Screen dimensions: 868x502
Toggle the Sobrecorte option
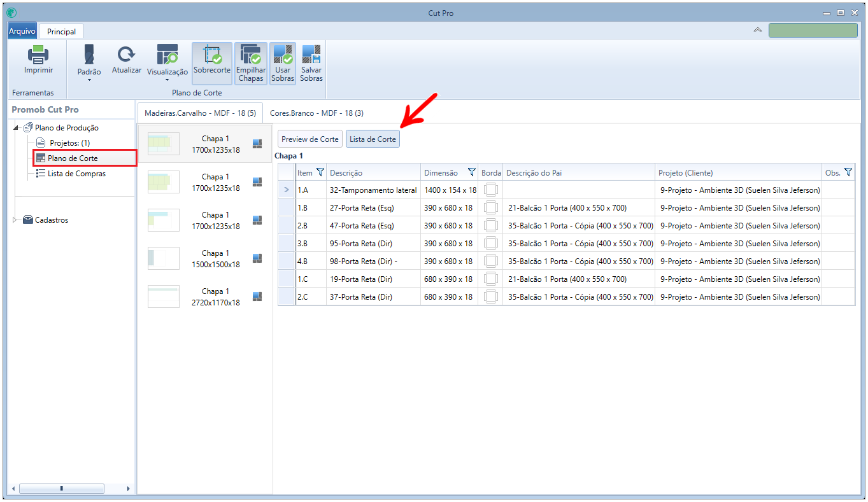tap(212, 64)
